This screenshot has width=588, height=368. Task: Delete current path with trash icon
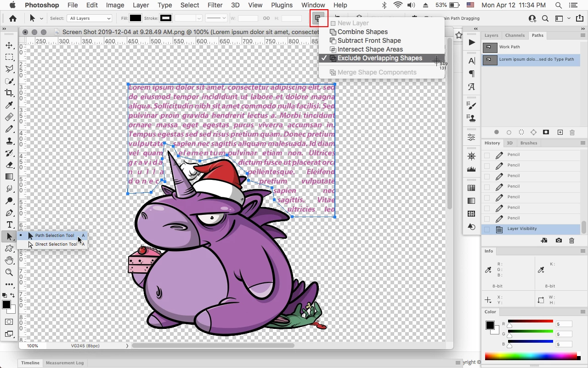tap(572, 132)
